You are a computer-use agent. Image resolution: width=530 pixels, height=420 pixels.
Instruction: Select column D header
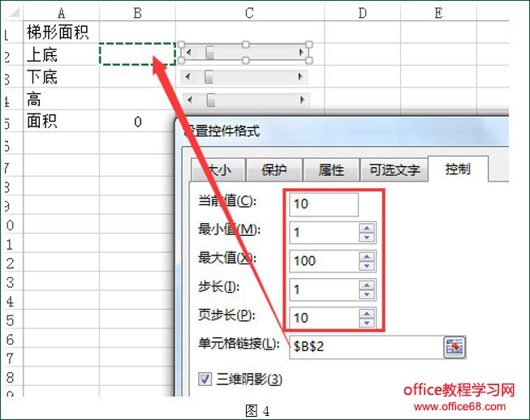point(362,13)
